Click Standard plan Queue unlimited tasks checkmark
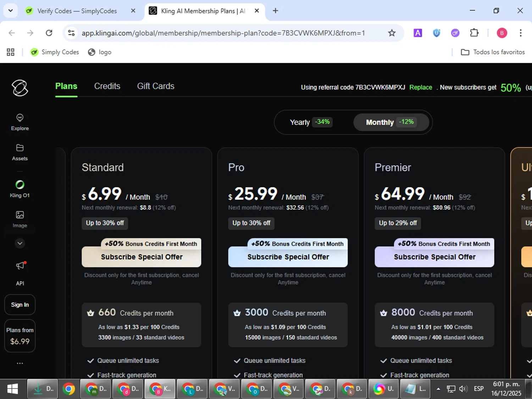Viewport: 532px width, 399px height. (91, 361)
